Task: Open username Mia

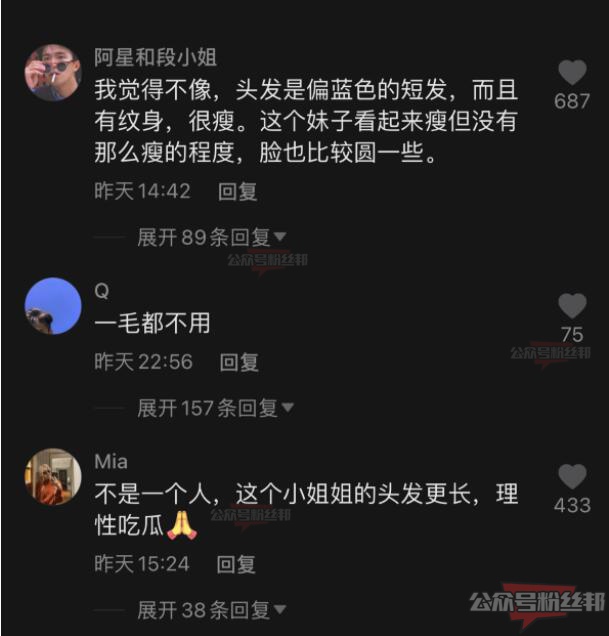Action: (x=111, y=462)
